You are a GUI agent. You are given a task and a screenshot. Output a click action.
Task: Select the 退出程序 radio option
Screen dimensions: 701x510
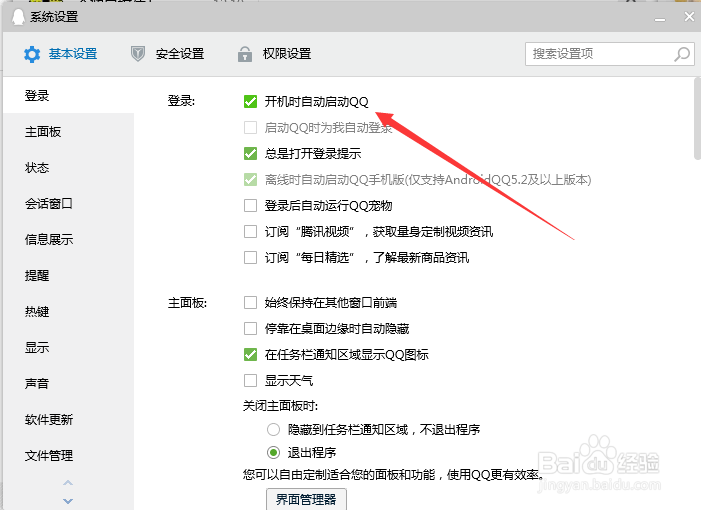(x=274, y=452)
